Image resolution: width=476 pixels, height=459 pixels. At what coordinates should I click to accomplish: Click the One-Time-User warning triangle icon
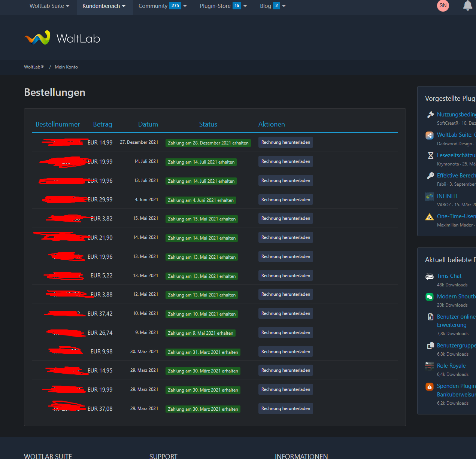(430, 217)
